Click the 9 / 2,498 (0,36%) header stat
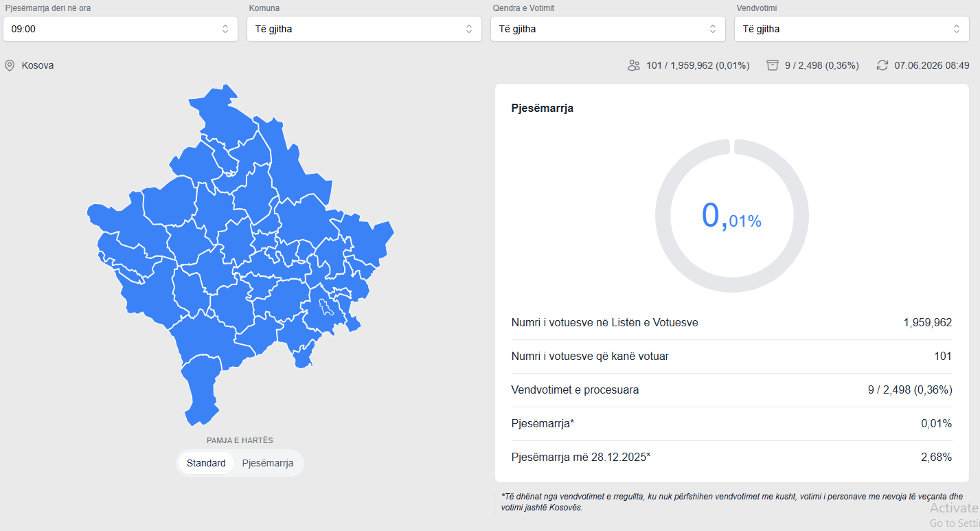Screen dimensions: 980x531 (x=822, y=66)
